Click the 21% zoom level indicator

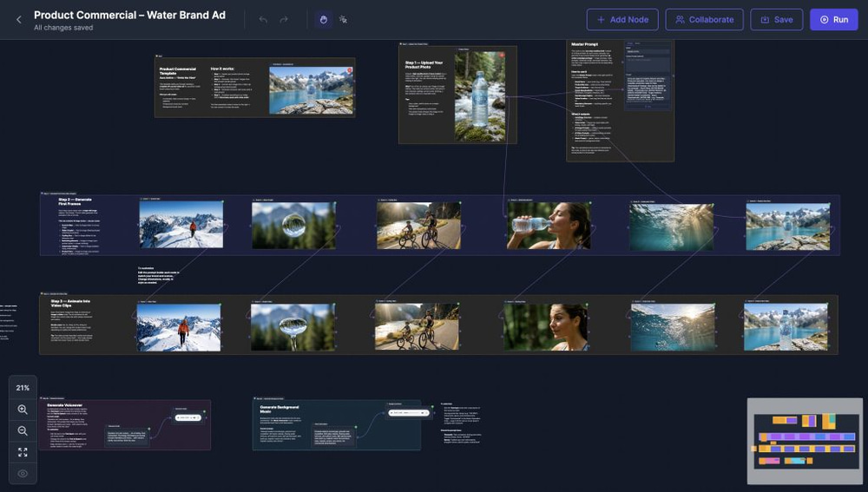[x=23, y=388]
